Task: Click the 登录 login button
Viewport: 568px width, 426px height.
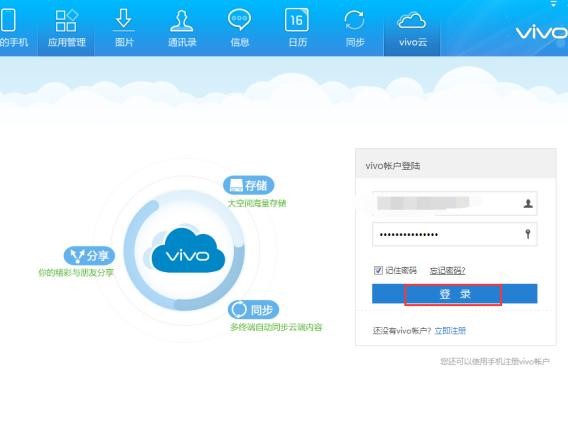Action: (x=455, y=294)
